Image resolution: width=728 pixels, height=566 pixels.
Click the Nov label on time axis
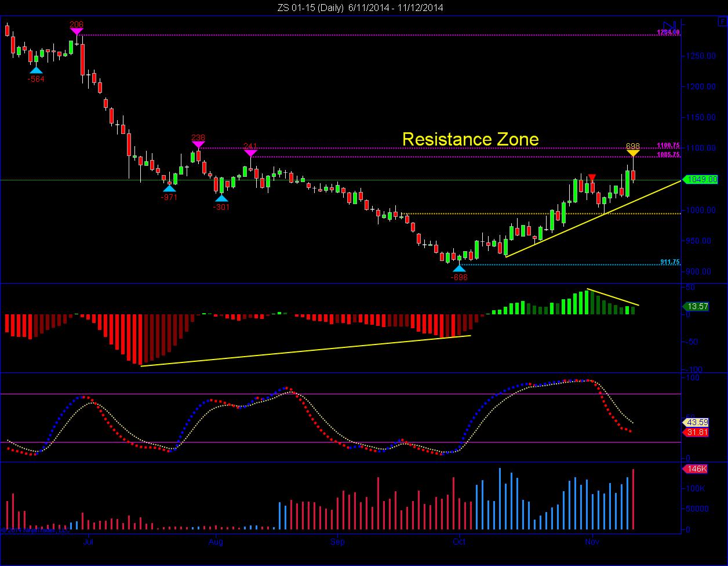[592, 542]
